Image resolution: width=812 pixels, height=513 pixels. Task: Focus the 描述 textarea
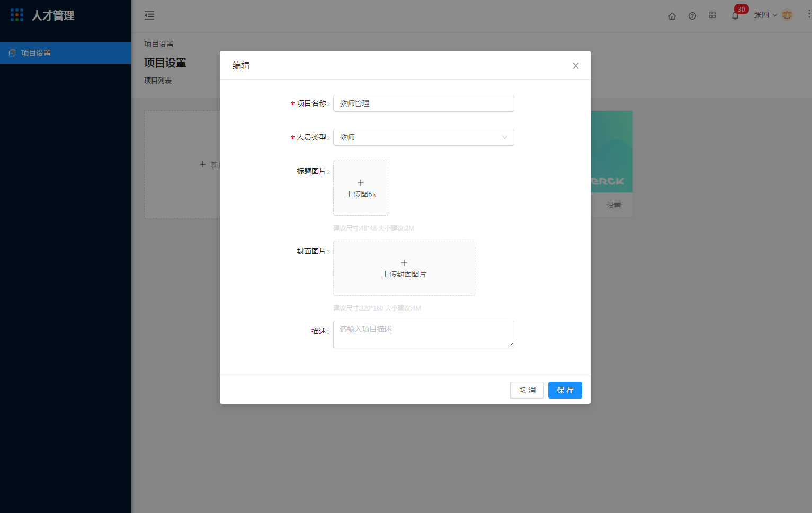click(424, 334)
